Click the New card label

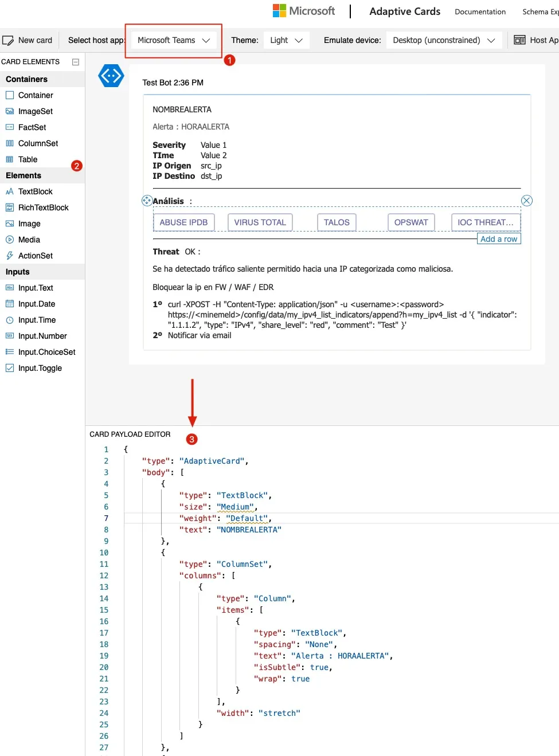35,40
